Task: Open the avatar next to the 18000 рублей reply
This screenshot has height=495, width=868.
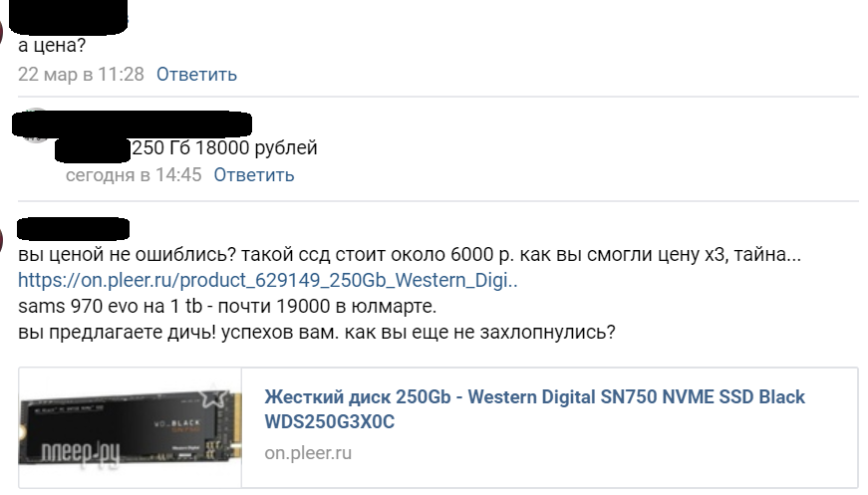Action: (37, 126)
